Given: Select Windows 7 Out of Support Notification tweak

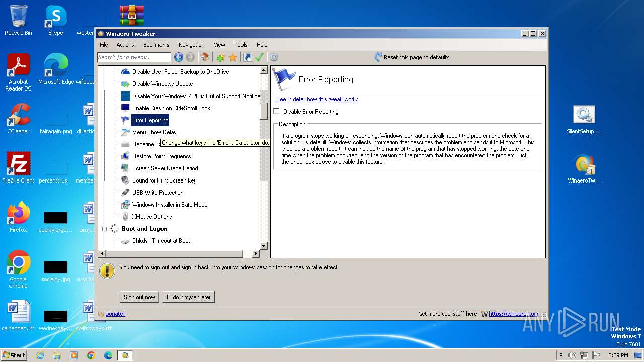Looking at the screenshot, I should (x=196, y=96).
